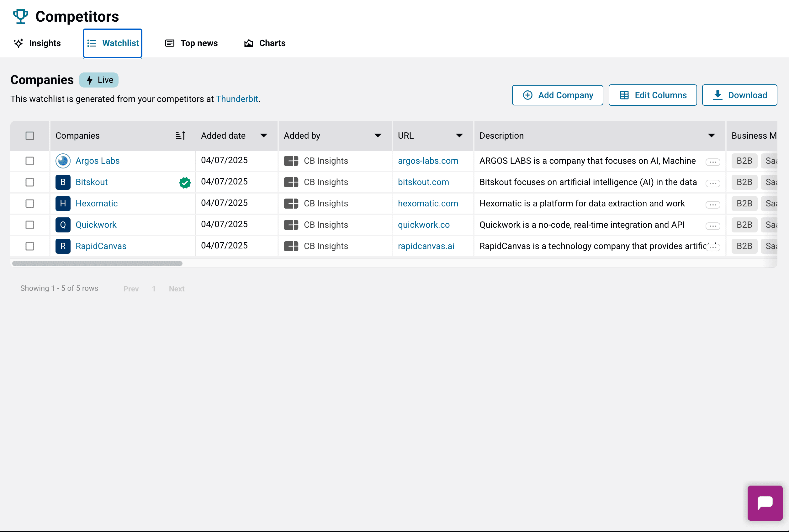Screen dimensions: 789x532
Task: Open the Charts tab
Action: tap(265, 43)
